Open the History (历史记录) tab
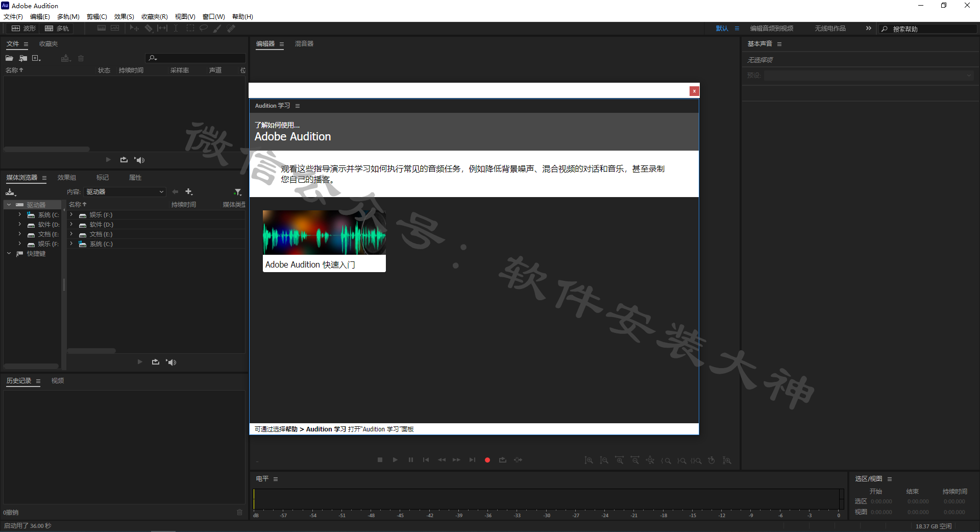 pyautogui.click(x=19, y=381)
